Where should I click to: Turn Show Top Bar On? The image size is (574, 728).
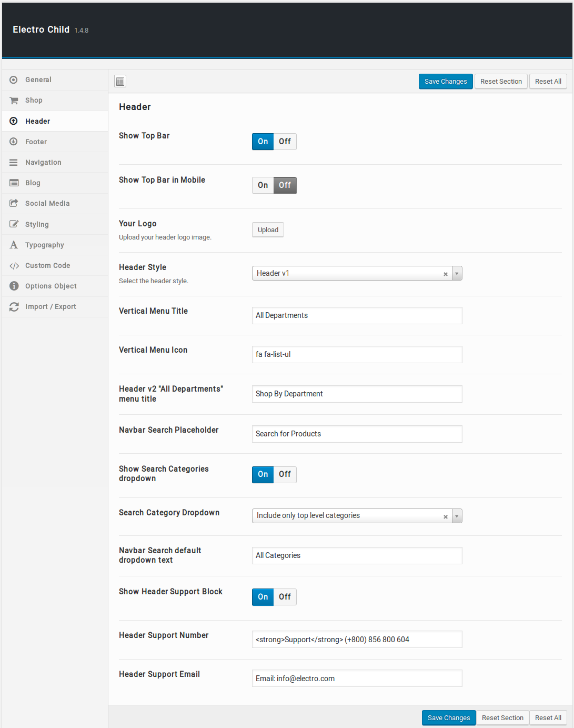[263, 142]
